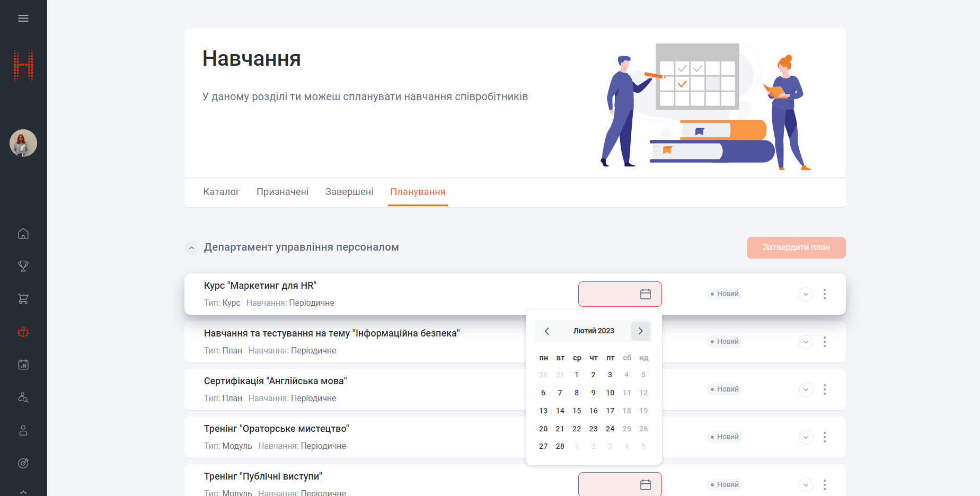Image resolution: width=980 pixels, height=496 pixels.
Task: Open the people search sidebar icon
Action: [23, 397]
